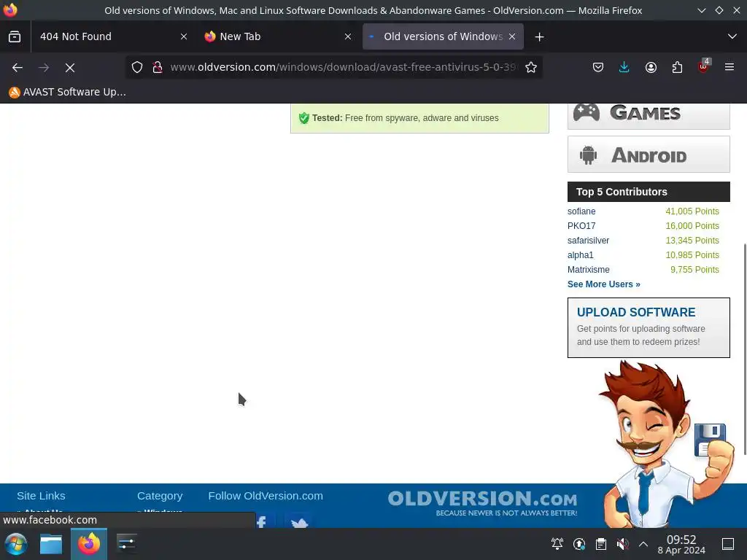Screen dimensions: 747x560
Task: Click the 10,985 Points text
Action: pyautogui.click(x=692, y=255)
